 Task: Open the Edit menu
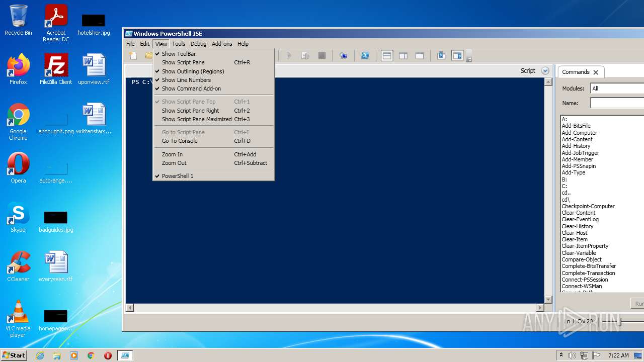(145, 44)
